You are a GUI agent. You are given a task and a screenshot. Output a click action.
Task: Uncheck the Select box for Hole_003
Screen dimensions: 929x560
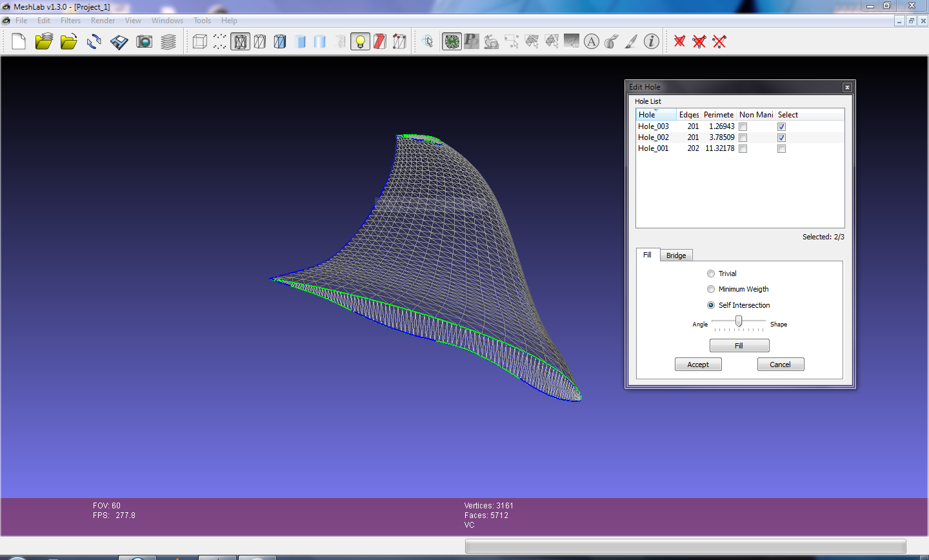781,127
